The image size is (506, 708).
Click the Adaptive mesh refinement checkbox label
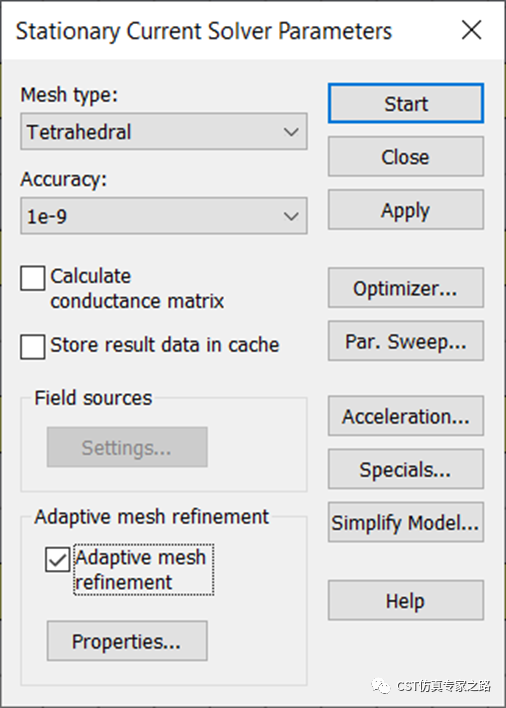[x=141, y=570]
